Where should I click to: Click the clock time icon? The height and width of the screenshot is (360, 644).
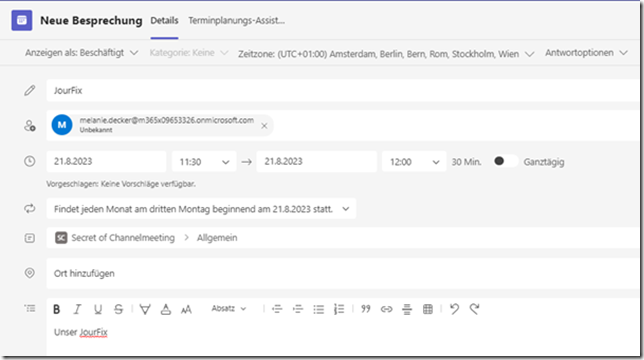coord(30,161)
